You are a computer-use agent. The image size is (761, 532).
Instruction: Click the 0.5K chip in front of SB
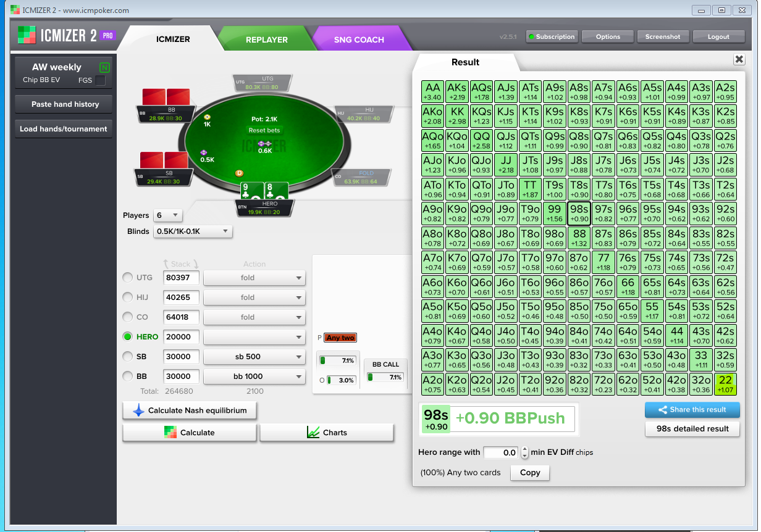(203, 152)
